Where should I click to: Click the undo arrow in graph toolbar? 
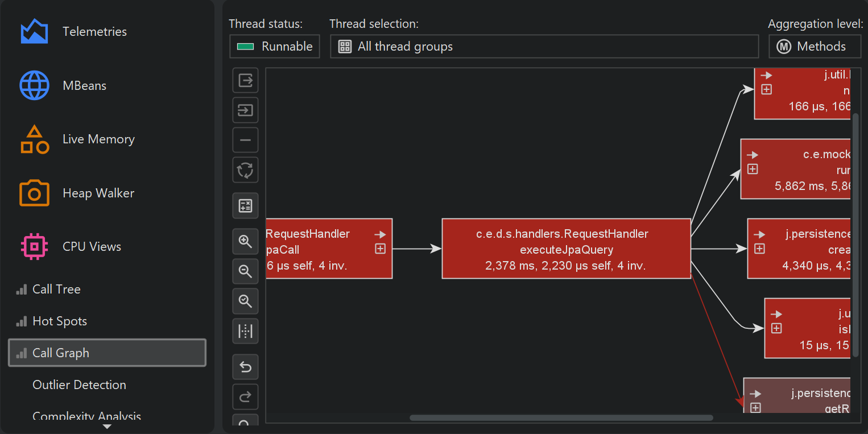245,367
